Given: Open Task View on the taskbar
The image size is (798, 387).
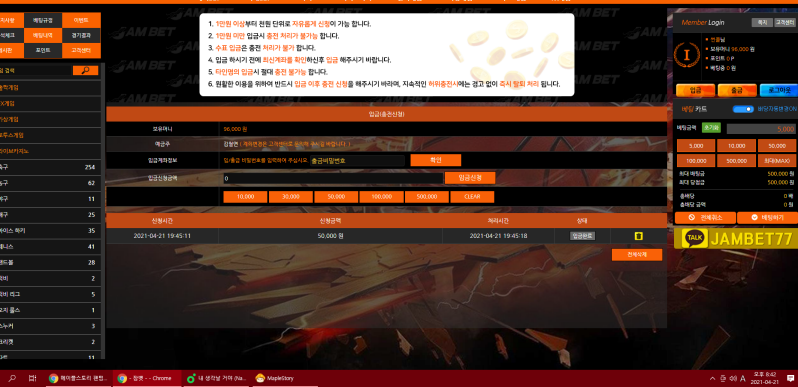Looking at the screenshot, I should [32, 378].
